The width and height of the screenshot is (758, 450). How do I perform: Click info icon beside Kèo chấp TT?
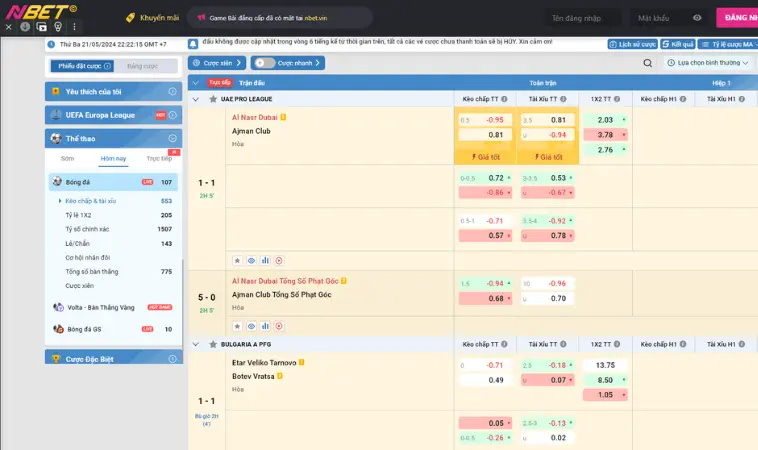(x=505, y=99)
